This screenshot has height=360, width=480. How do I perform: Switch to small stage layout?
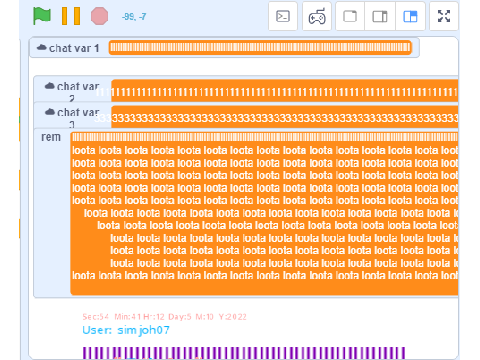pyautogui.click(x=350, y=16)
